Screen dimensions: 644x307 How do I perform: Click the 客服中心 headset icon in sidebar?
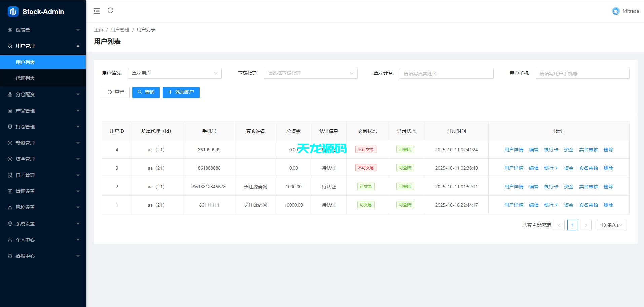click(x=10, y=256)
